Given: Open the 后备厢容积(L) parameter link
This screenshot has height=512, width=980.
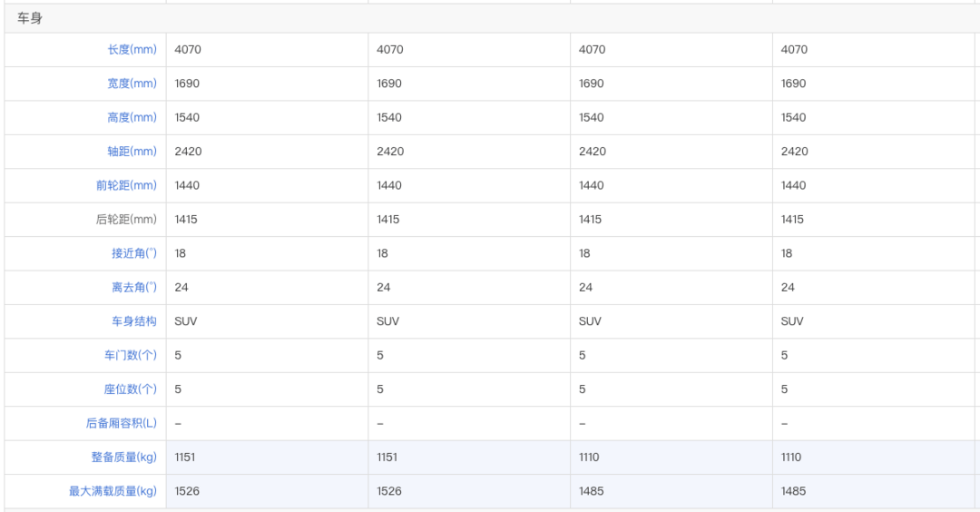Looking at the screenshot, I should coord(122,423).
